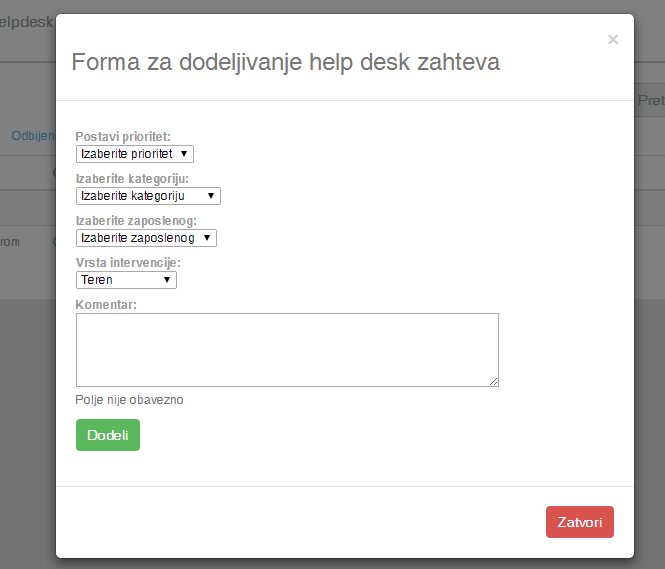Click the arrow beside Teren
The image size is (665, 569).
click(167, 280)
